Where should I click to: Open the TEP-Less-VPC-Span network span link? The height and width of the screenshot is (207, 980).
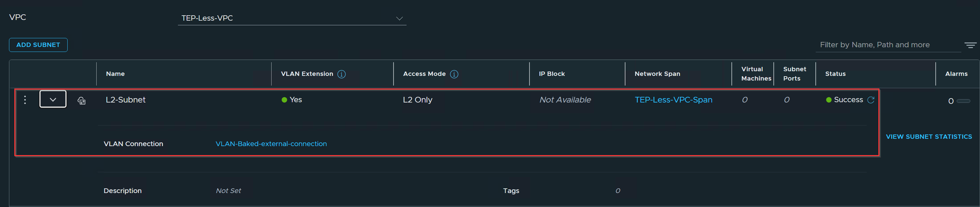[x=673, y=100]
